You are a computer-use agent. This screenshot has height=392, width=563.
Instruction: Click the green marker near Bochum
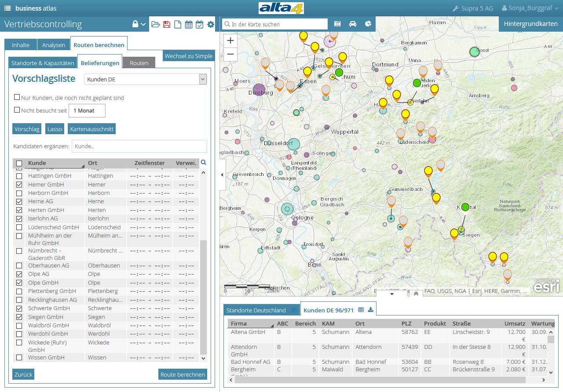click(339, 72)
